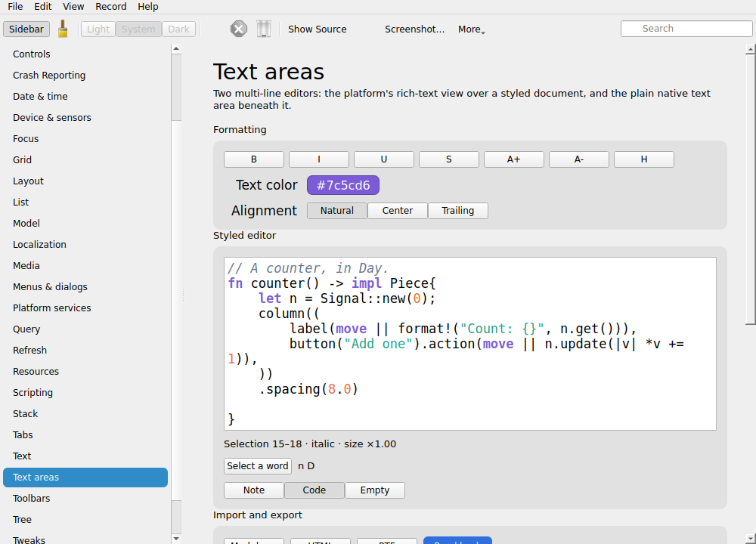The image size is (756, 544).
Task: Open the View menu
Action: [73, 6]
